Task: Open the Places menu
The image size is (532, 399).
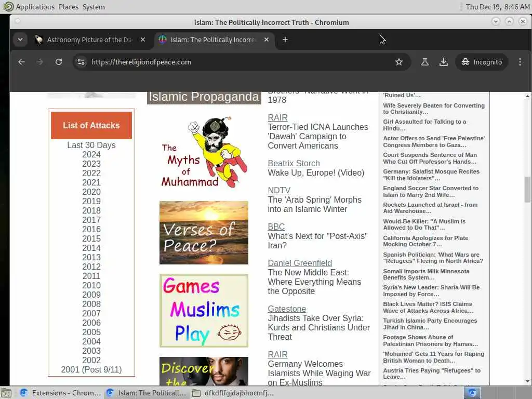Action: coord(68,7)
